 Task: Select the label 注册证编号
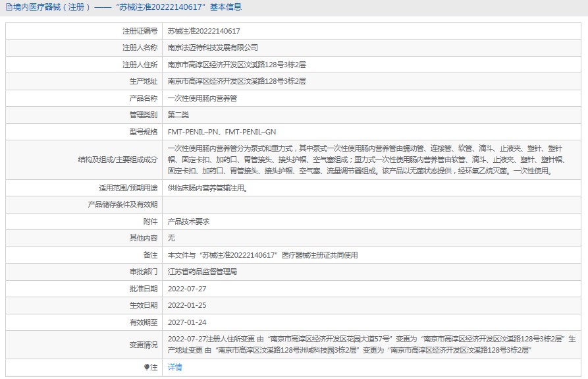pyautogui.click(x=140, y=31)
